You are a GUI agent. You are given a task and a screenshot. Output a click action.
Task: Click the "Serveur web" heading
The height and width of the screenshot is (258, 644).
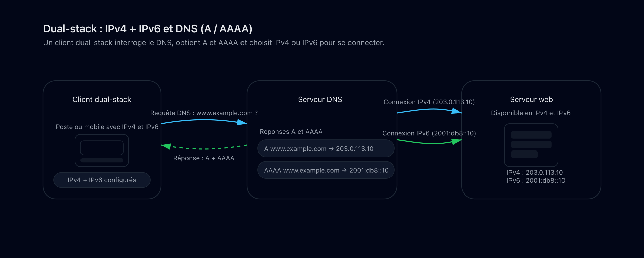531,99
